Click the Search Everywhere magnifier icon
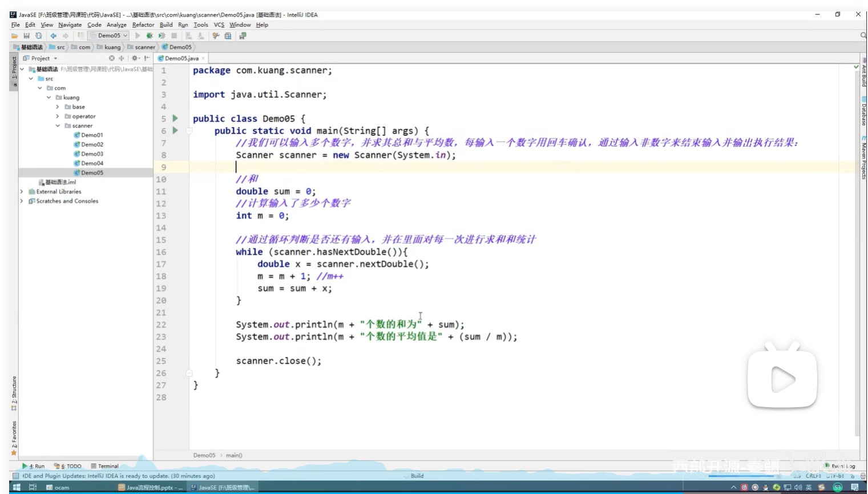The height and width of the screenshot is (494, 868). pyautogui.click(x=863, y=35)
